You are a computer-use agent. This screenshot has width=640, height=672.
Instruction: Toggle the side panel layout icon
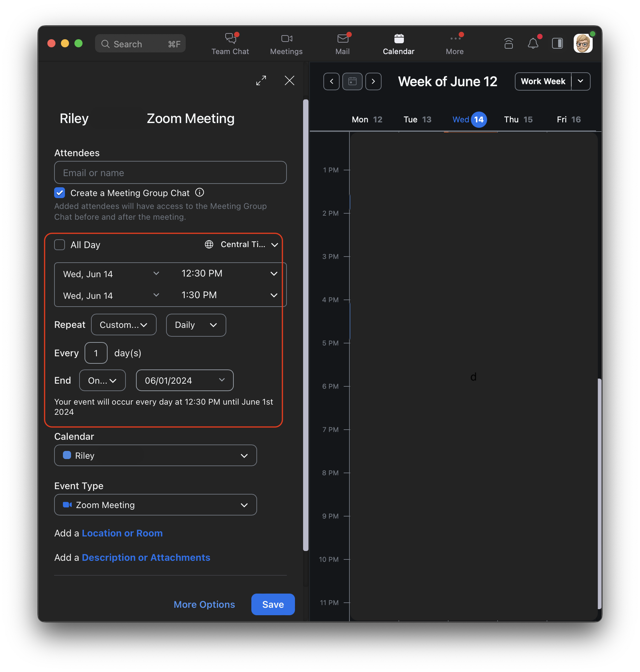click(557, 43)
